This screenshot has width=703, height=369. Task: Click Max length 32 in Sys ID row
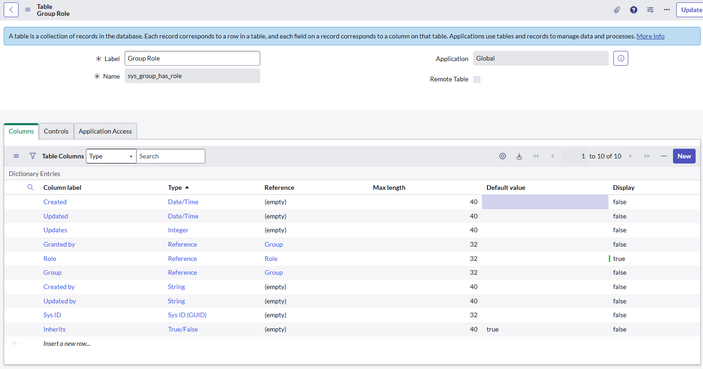click(473, 315)
